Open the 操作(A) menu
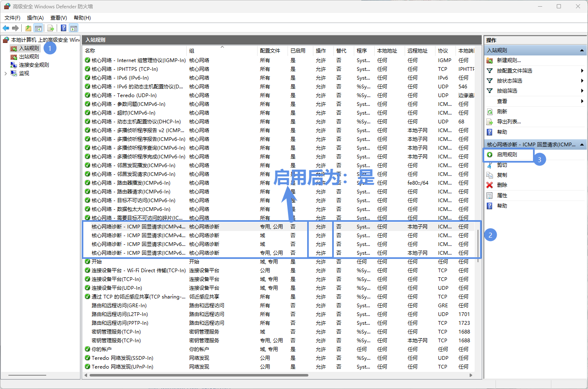This screenshot has width=588, height=389. [35, 18]
